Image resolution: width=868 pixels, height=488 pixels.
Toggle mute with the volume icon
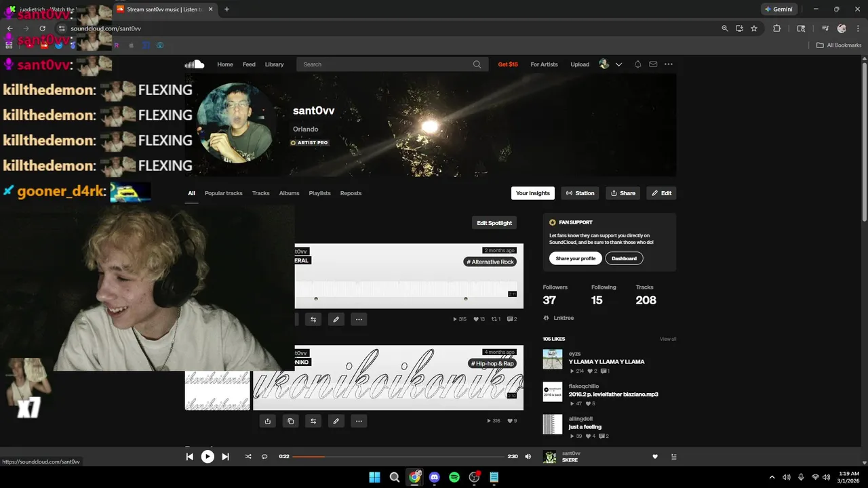tap(528, 457)
